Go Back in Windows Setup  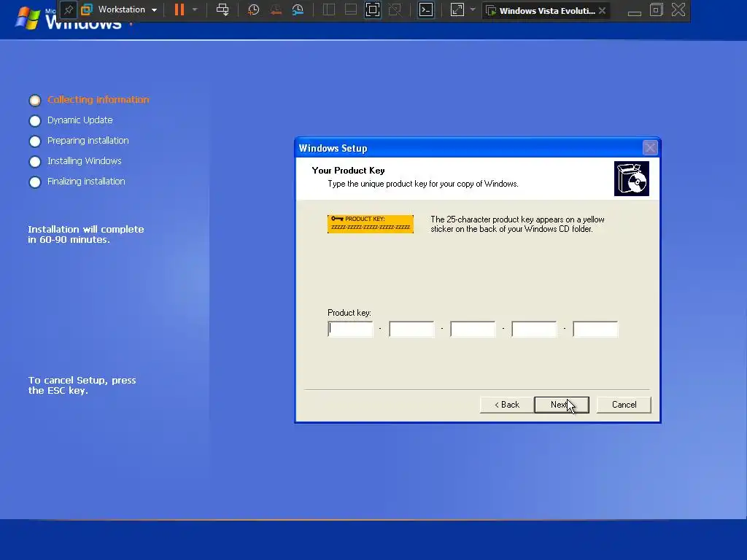pos(507,405)
